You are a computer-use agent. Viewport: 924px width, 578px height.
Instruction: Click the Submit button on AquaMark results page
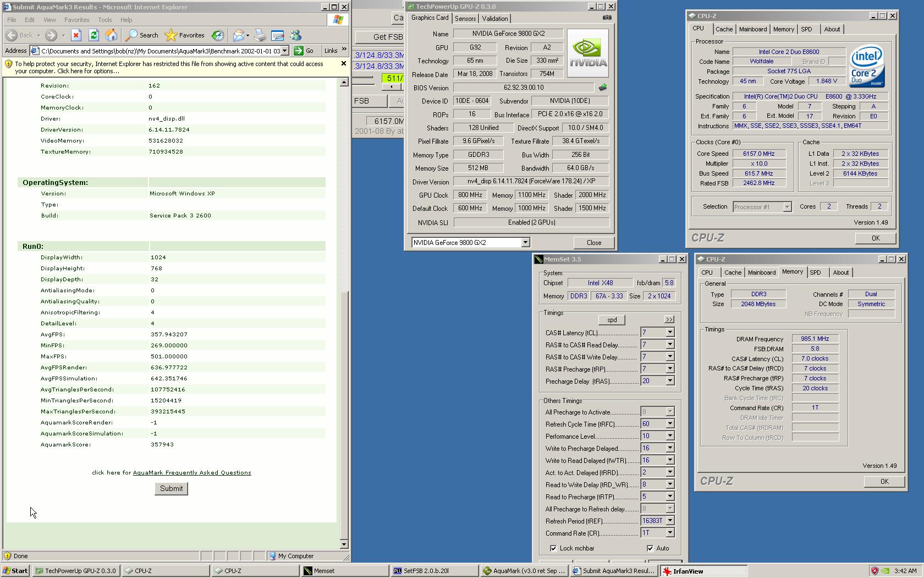(x=171, y=488)
